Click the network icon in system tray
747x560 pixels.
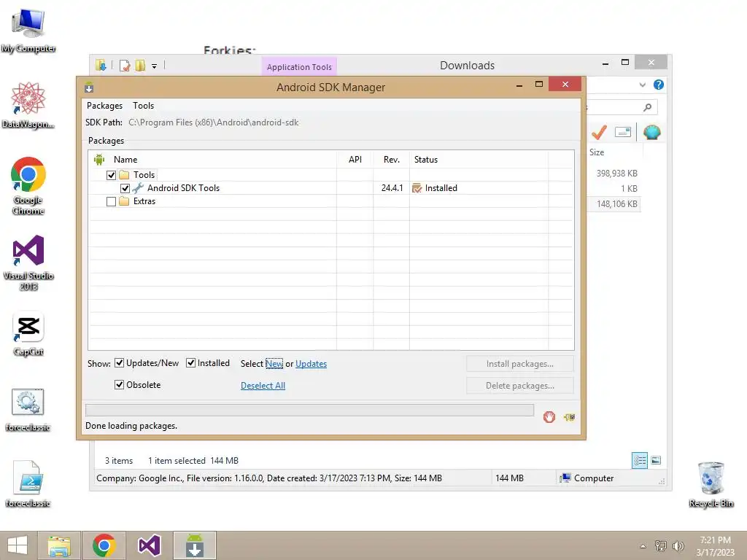661,545
